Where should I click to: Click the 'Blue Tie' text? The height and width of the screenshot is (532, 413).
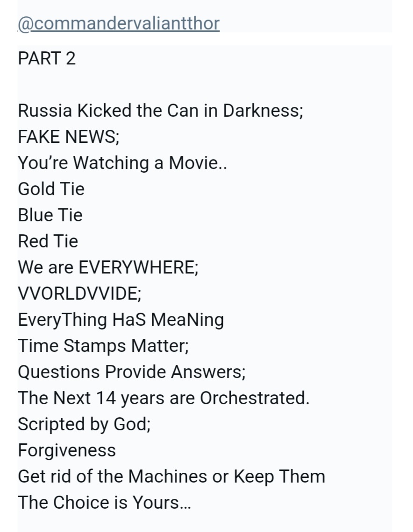click(x=50, y=215)
